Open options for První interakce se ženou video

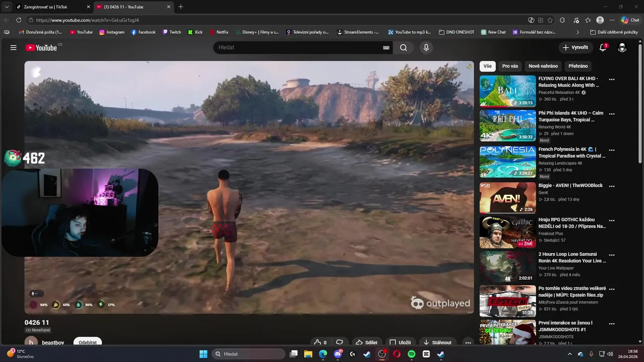tap(612, 324)
